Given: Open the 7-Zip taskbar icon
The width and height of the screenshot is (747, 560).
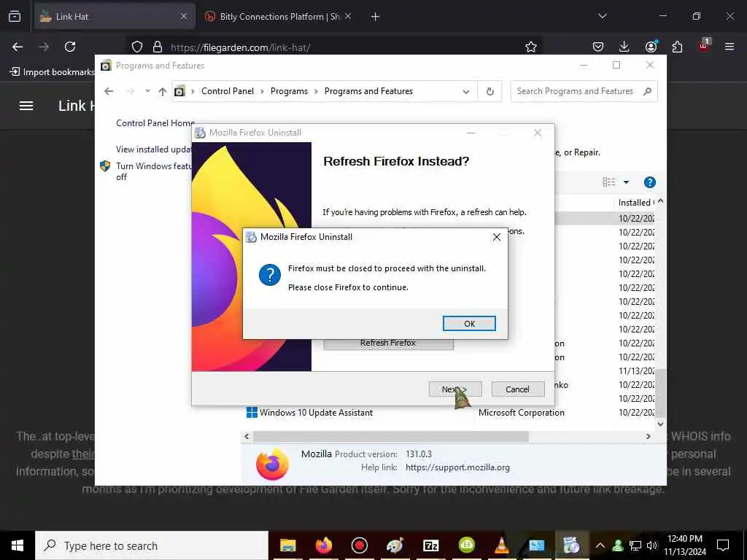Looking at the screenshot, I should pos(430,545).
